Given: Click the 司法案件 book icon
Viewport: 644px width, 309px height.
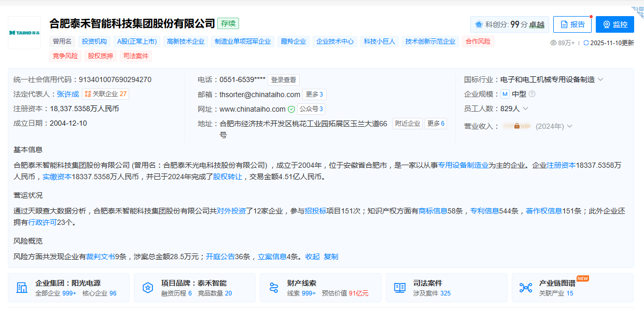Looking at the screenshot, I should pyautogui.click(x=400, y=288).
